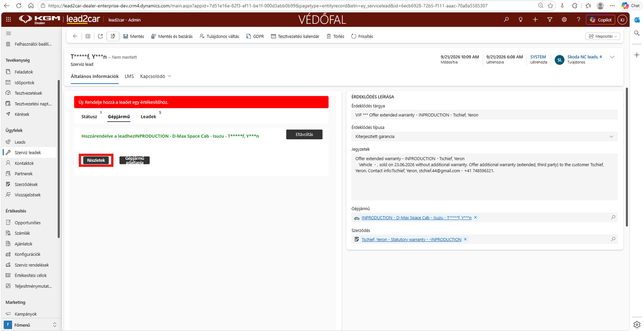Image resolution: width=644 pixels, height=331 pixels.
Task: Switch to the LMS tab
Action: 129,76
